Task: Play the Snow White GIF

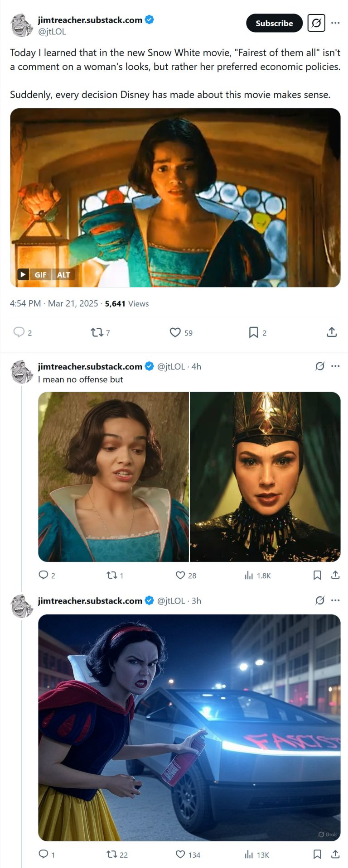Action: click(23, 274)
